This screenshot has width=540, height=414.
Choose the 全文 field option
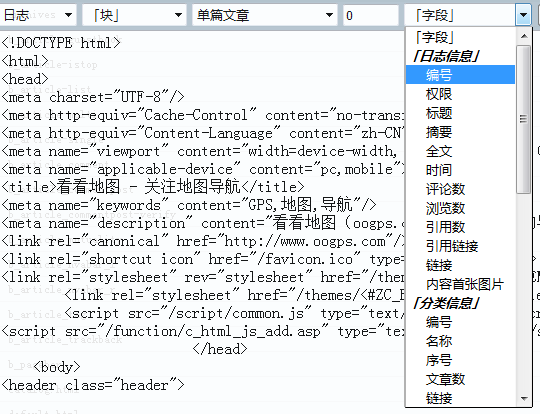tap(460, 151)
